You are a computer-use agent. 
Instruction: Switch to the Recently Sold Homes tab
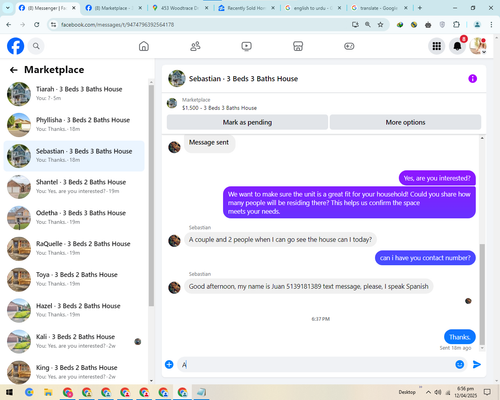[247, 8]
